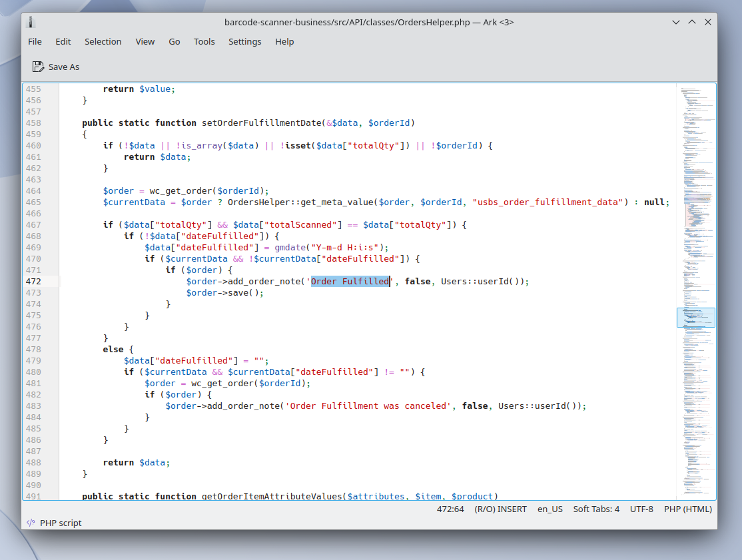
Task: Open the File menu
Action: click(x=35, y=41)
